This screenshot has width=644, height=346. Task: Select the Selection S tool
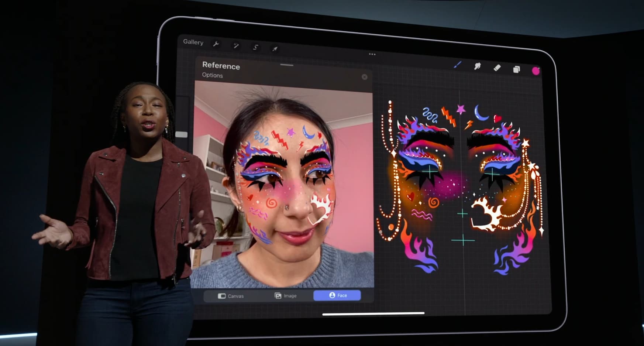pyautogui.click(x=255, y=47)
